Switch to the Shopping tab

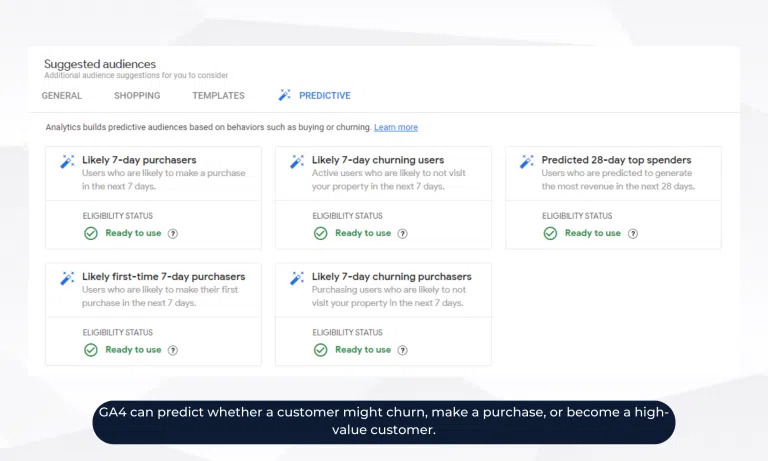click(x=137, y=96)
